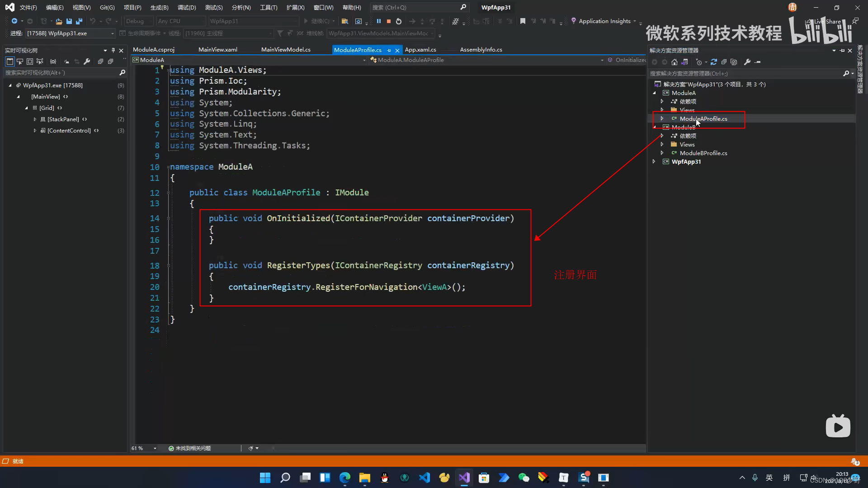Viewport: 868px width, 488px height.
Task: Expand the [StackPanel] node in visual tree
Action: (35, 119)
